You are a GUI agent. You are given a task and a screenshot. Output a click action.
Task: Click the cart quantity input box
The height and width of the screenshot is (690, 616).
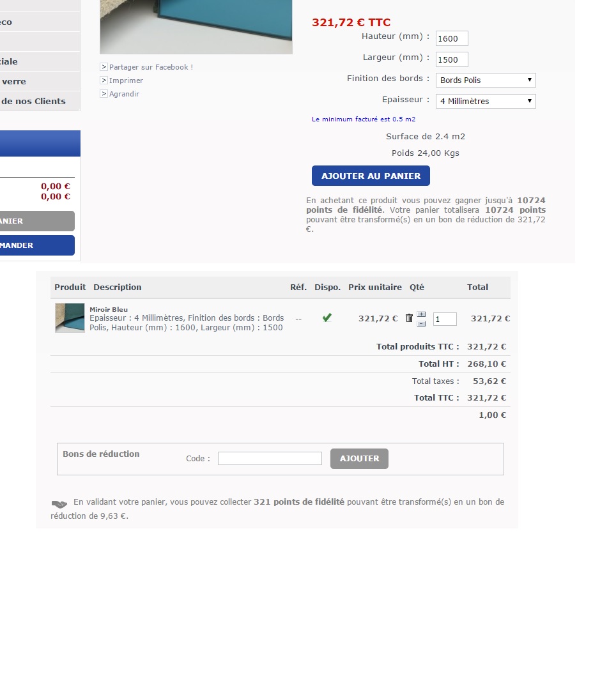(445, 319)
